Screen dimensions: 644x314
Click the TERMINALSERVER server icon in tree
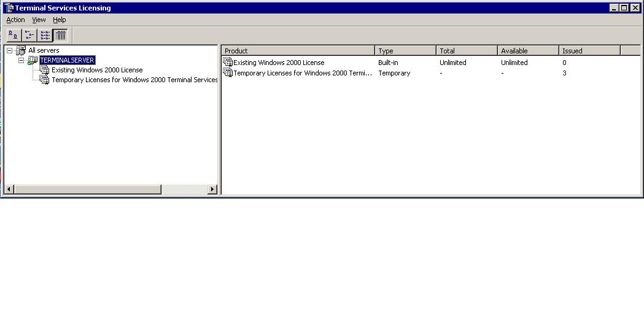pyautogui.click(x=33, y=60)
